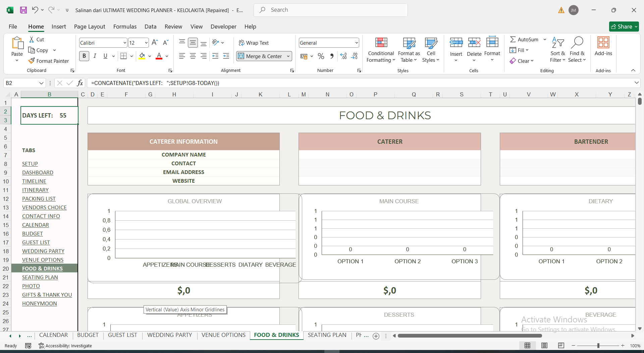The height and width of the screenshot is (353, 644).
Task: Follow the HONEYMOON link in the sidebar
Action: pyautogui.click(x=40, y=304)
